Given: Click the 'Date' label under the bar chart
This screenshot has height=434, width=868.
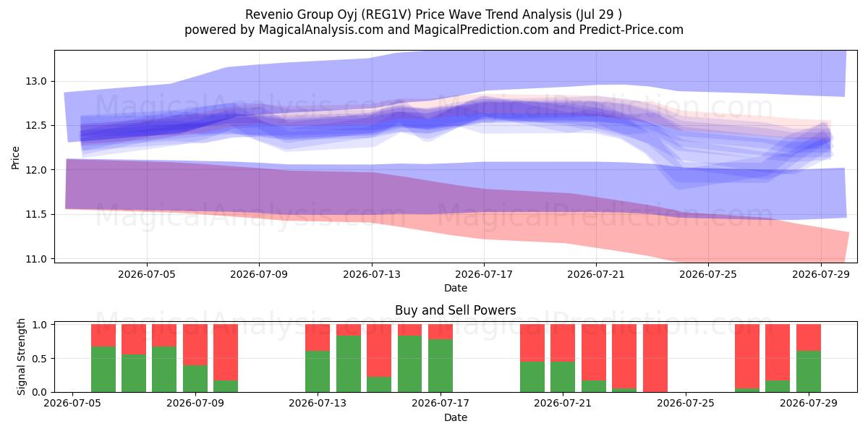Looking at the screenshot, I should (x=456, y=417).
